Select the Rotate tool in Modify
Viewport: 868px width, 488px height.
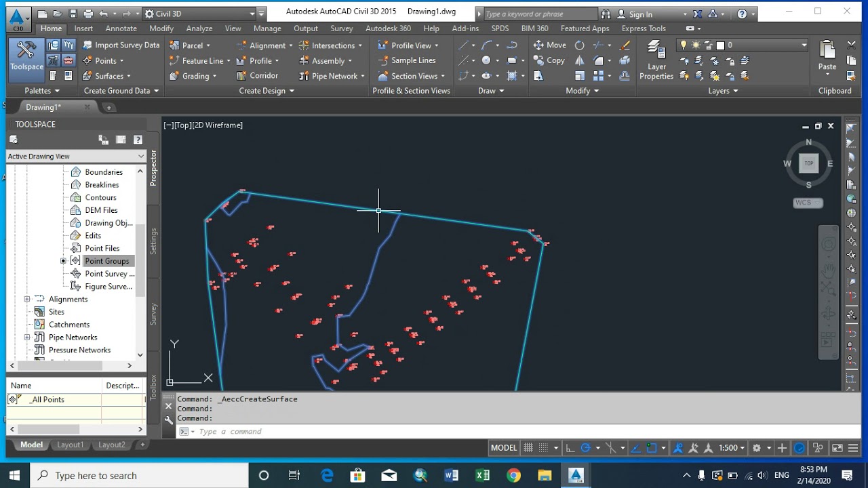580,45
